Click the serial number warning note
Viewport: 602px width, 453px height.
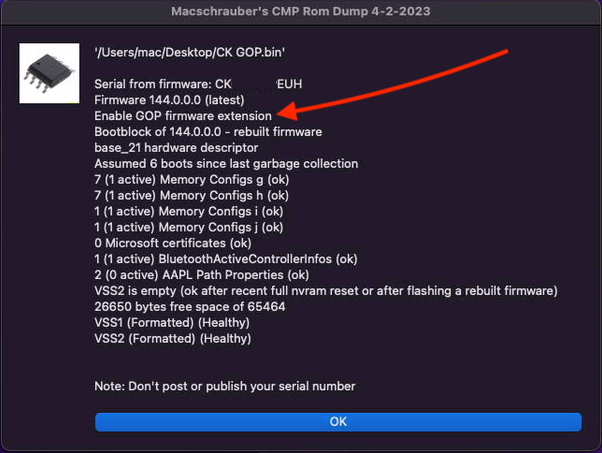click(x=225, y=386)
